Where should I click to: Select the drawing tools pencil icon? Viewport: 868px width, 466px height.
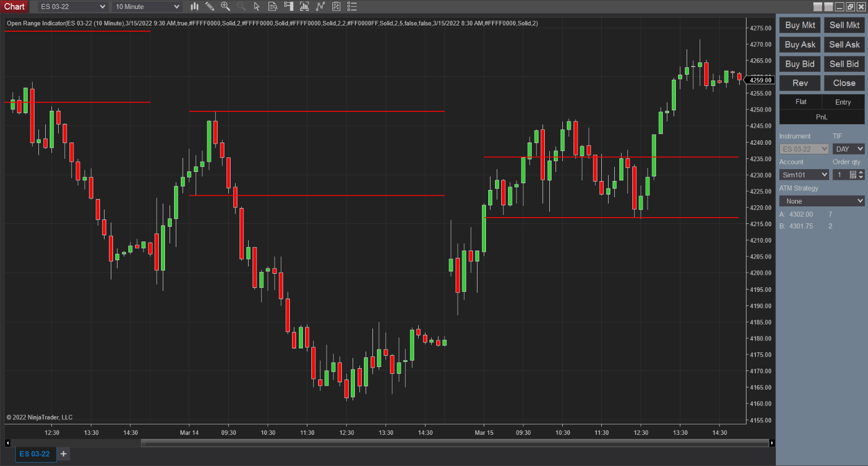pos(210,7)
